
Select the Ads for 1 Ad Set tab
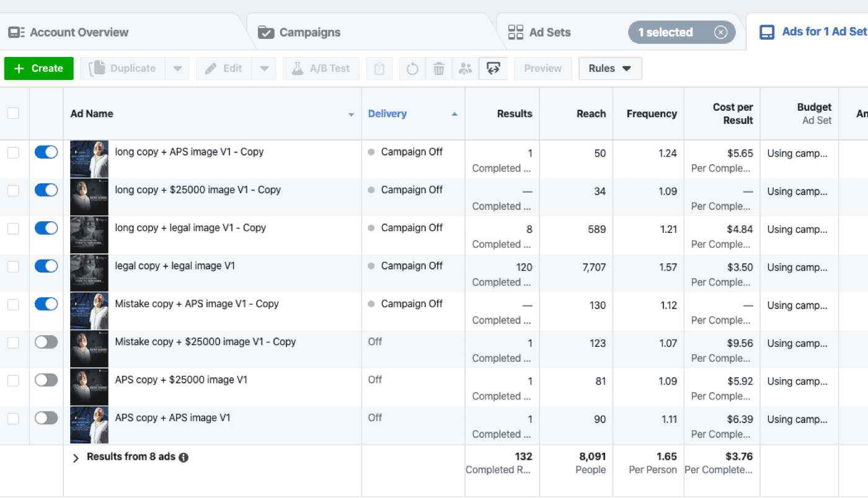pyautogui.click(x=813, y=32)
